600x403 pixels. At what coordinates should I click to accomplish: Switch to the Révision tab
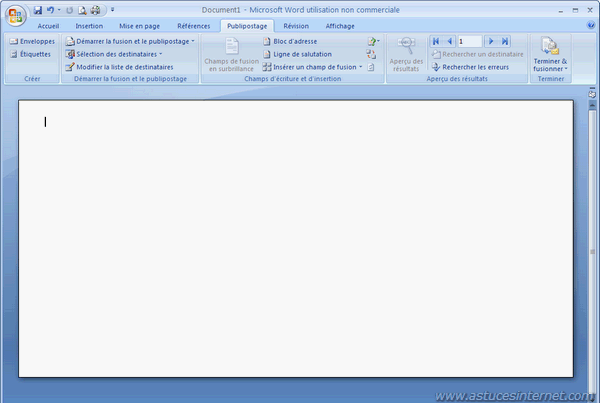point(296,26)
